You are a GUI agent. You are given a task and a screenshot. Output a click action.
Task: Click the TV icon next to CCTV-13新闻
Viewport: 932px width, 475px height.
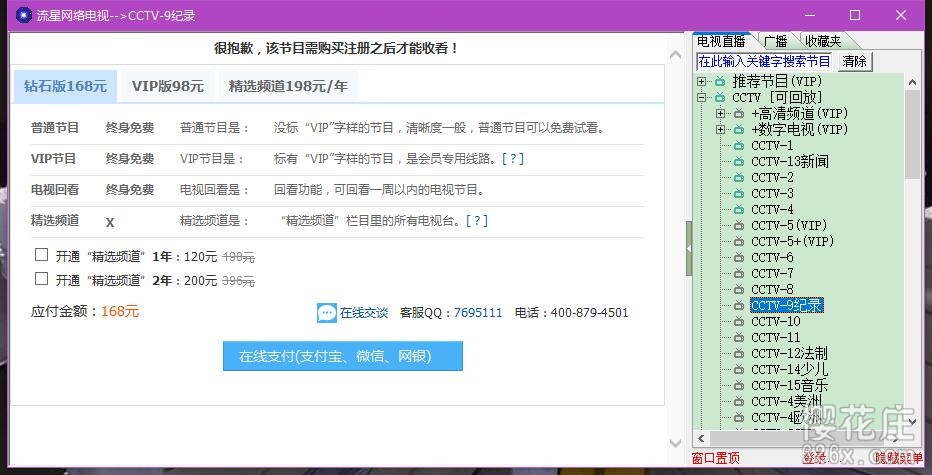pyautogui.click(x=739, y=161)
